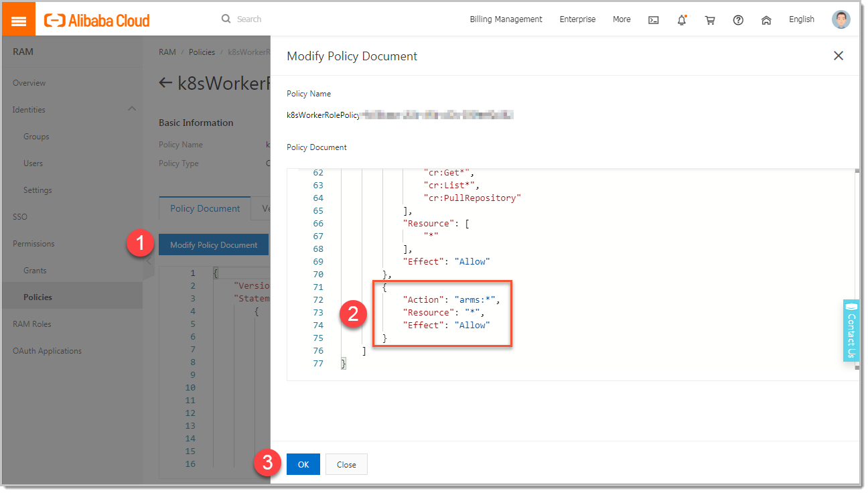This screenshot has width=868, height=493.
Task: Click the "Resource": "*" text on line 73
Action: point(443,312)
